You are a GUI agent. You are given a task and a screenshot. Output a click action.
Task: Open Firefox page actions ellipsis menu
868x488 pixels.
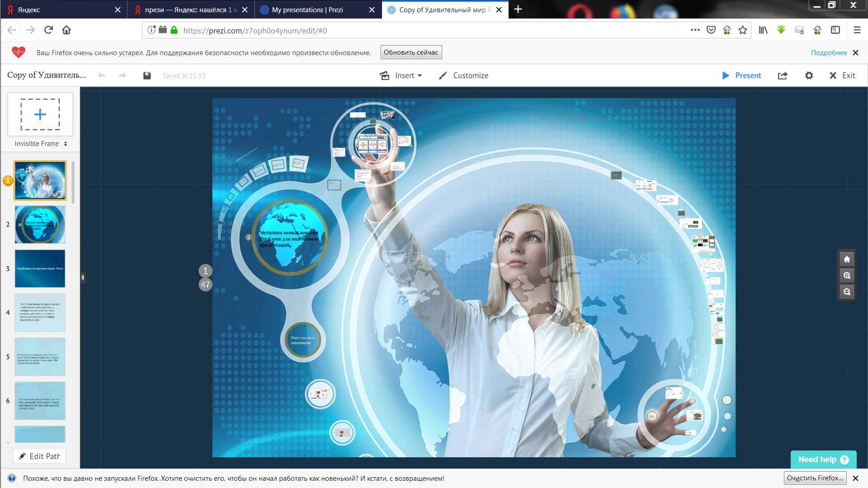tap(695, 30)
